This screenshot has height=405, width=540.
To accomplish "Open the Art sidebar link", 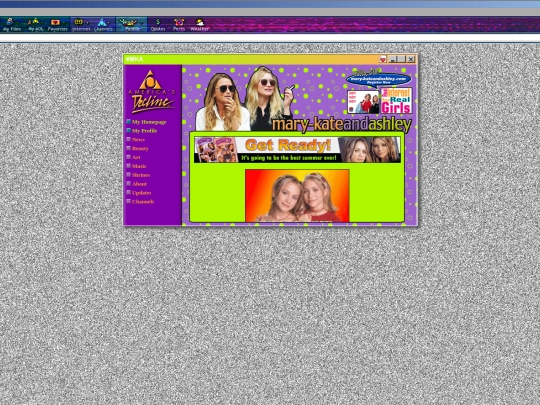I will point(136,157).
